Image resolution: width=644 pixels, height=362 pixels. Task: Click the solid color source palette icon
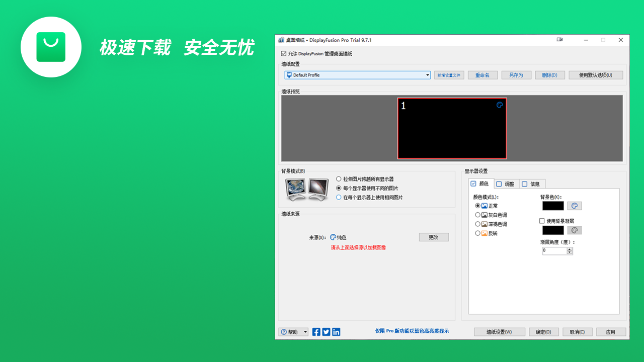333,237
